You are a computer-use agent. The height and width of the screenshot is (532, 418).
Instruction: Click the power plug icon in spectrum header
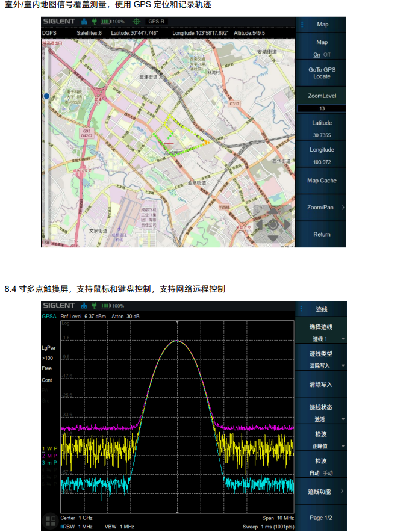(93, 306)
